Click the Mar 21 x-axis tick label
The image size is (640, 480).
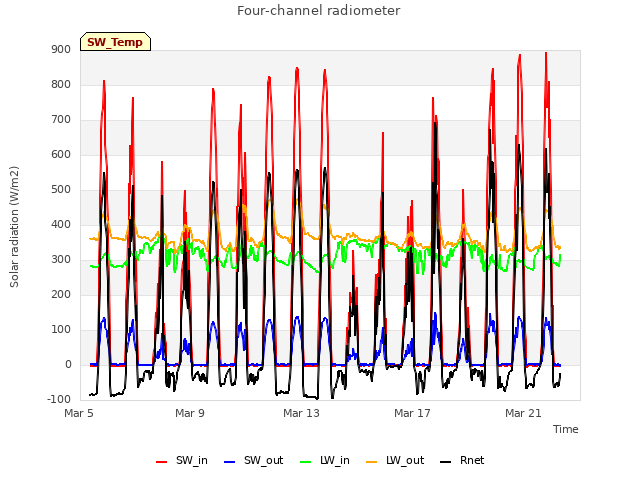click(523, 413)
